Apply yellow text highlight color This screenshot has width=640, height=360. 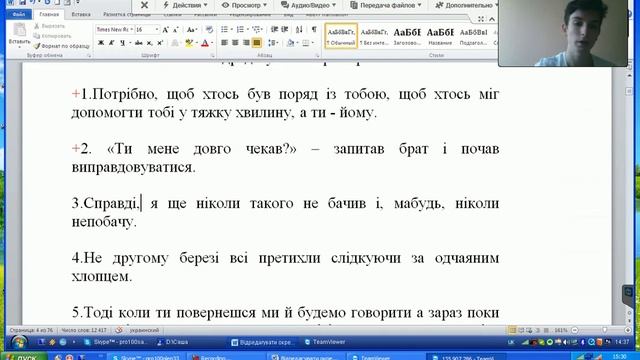pos(189,42)
